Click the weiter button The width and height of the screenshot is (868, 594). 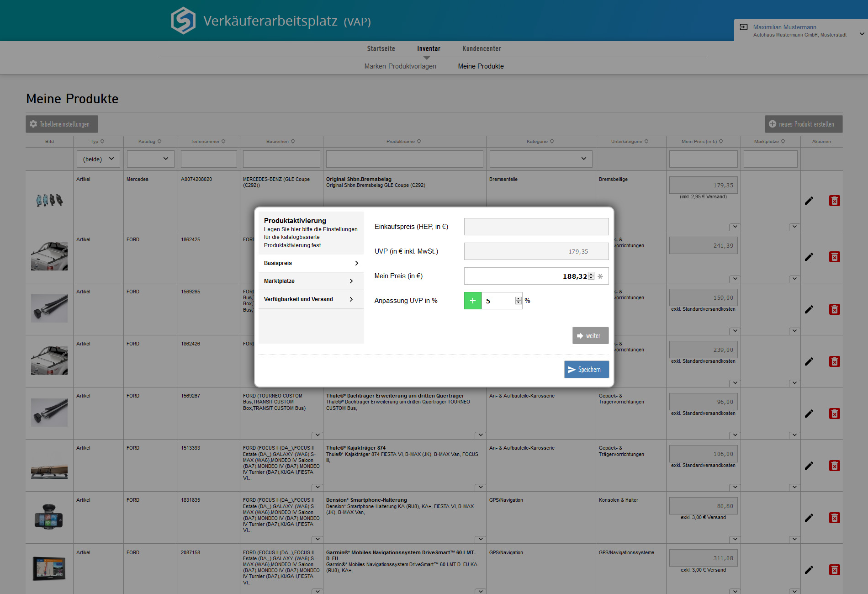point(590,336)
